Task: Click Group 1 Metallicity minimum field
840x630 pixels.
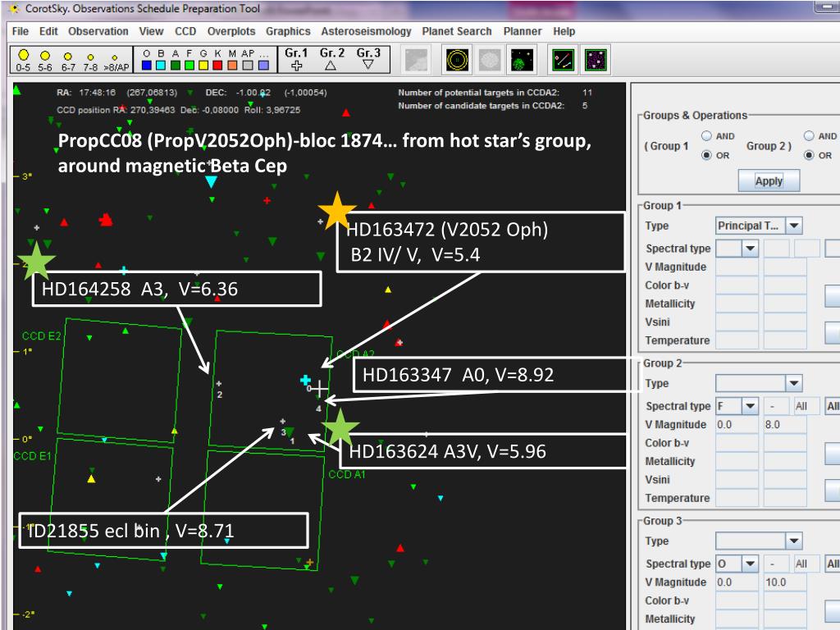Action: 737,304
